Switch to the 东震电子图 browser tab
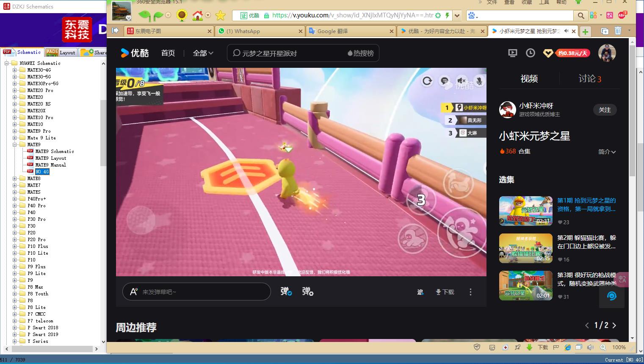Screen dimensions: 644x364 pyautogui.click(x=168, y=31)
